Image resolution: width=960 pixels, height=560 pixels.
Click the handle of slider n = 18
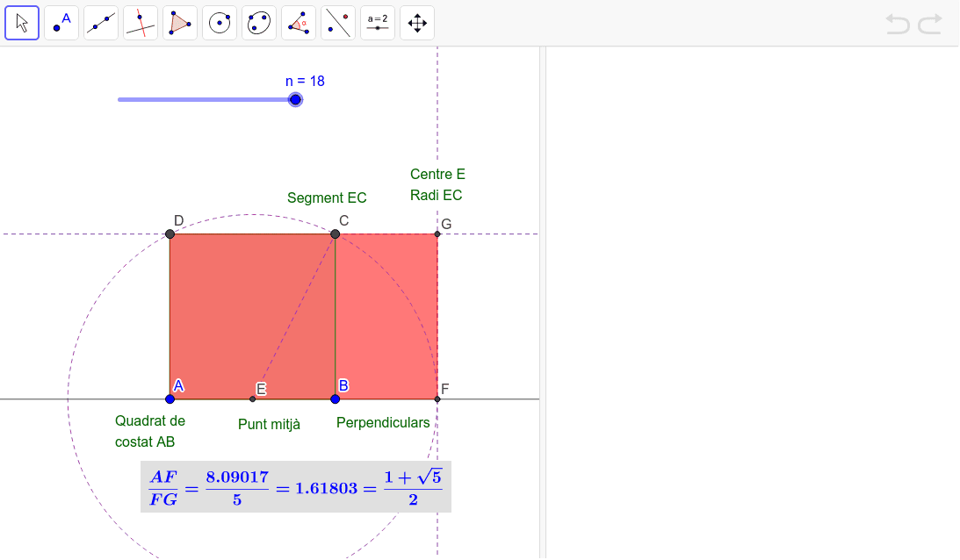[x=295, y=99]
